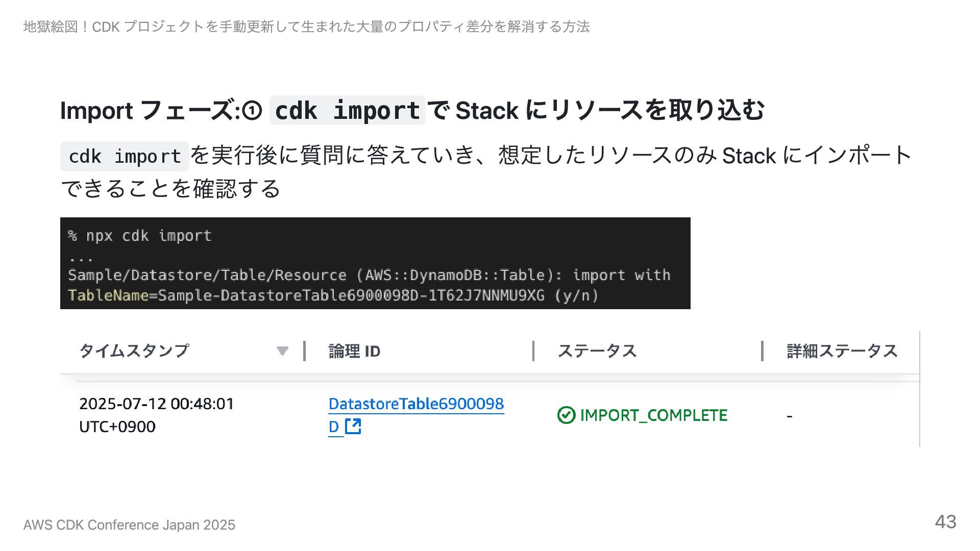This screenshot has height=551, width=980.
Task: Click the npx cdk import command line
Action: click(140, 236)
